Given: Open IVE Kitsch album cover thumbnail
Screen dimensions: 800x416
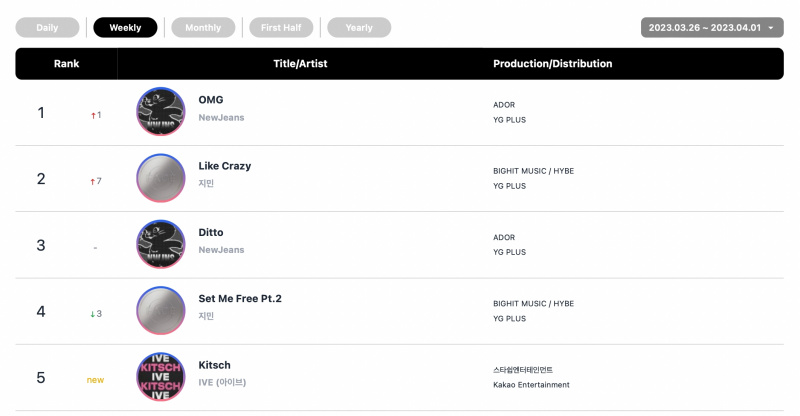Looking at the screenshot, I should (x=161, y=377).
